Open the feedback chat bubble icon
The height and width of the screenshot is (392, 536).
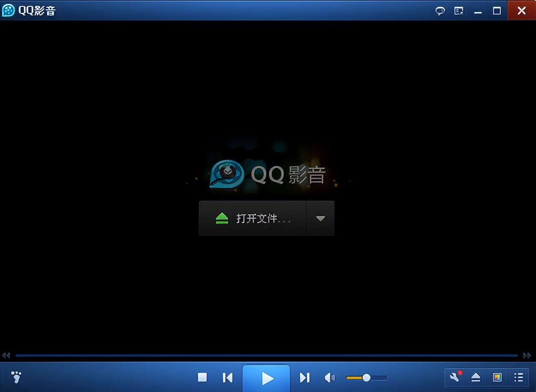(440, 11)
